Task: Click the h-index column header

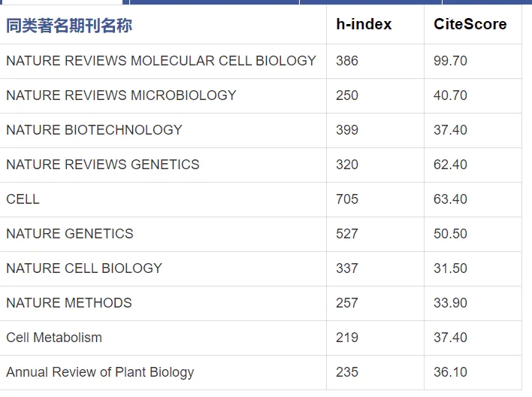Action: pos(364,25)
